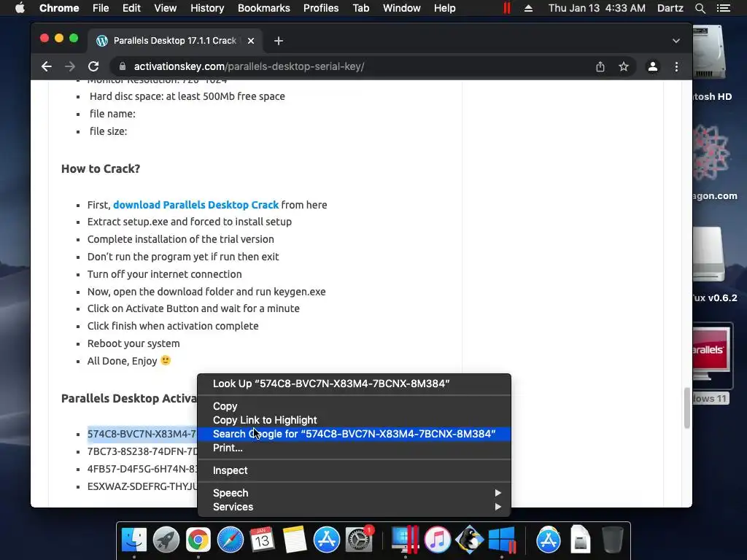Screen dimensions: 747x560
Task: Choose Look Up for the selected key
Action: point(354,384)
